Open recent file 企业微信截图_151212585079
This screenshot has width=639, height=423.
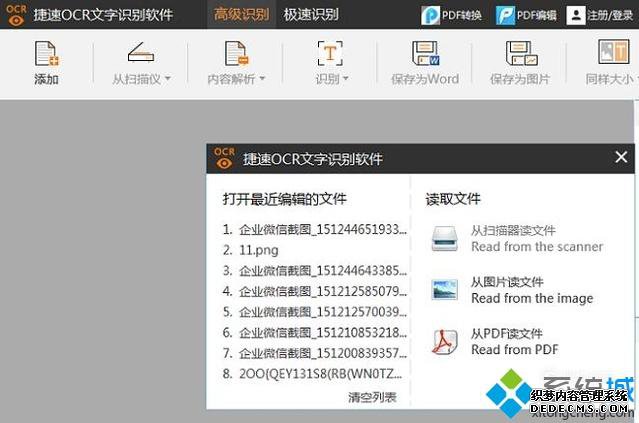(315, 292)
